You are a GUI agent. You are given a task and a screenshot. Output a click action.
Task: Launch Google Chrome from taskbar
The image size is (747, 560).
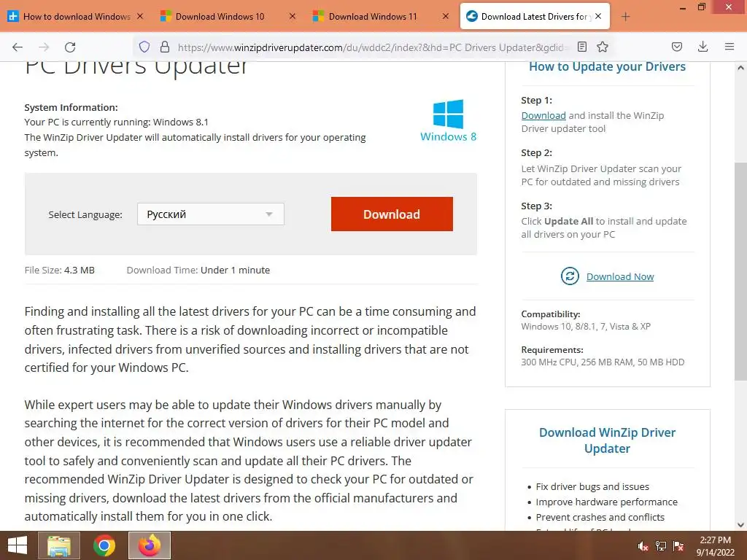(104, 545)
